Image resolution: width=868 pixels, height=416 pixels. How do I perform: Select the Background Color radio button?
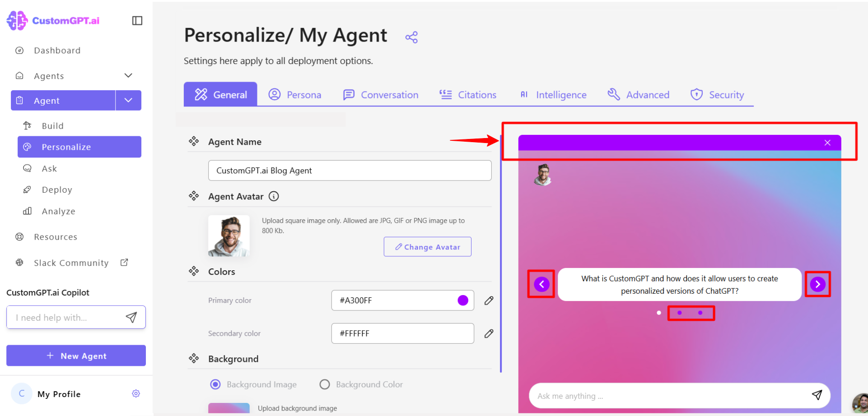(324, 384)
